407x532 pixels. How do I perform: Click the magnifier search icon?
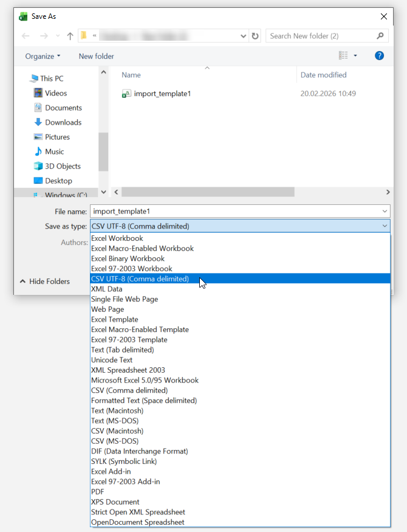click(x=380, y=36)
